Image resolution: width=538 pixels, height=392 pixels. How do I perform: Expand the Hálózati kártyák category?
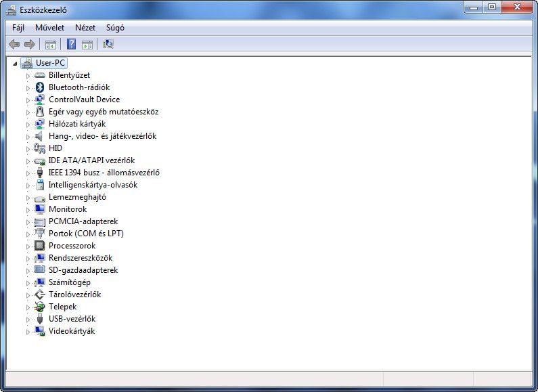pyautogui.click(x=28, y=125)
